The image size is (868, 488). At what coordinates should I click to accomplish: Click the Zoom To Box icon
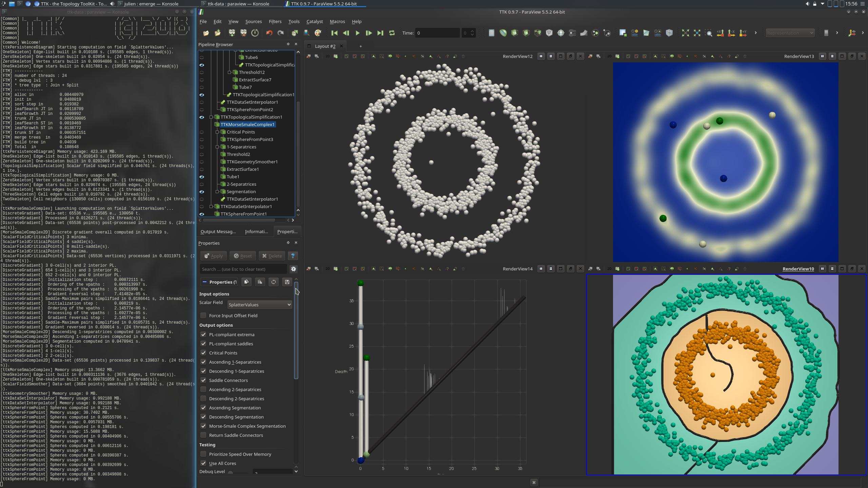[x=708, y=33]
